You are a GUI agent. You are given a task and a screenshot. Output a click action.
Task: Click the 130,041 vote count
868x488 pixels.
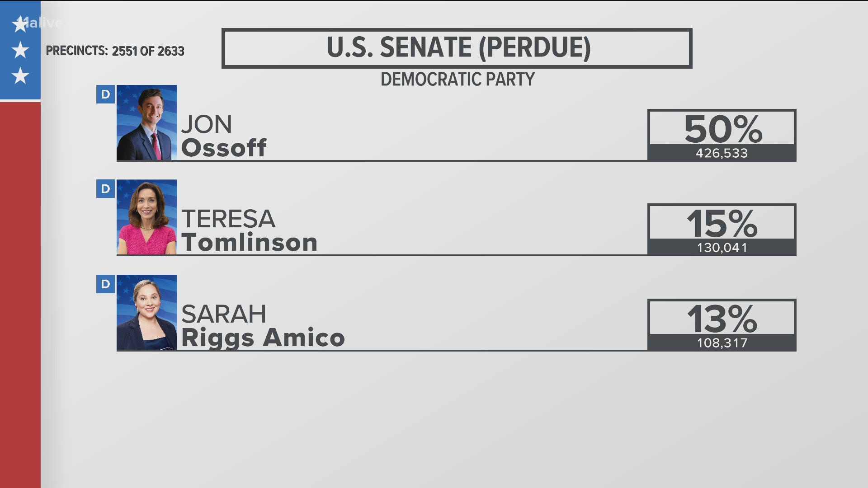pos(722,248)
